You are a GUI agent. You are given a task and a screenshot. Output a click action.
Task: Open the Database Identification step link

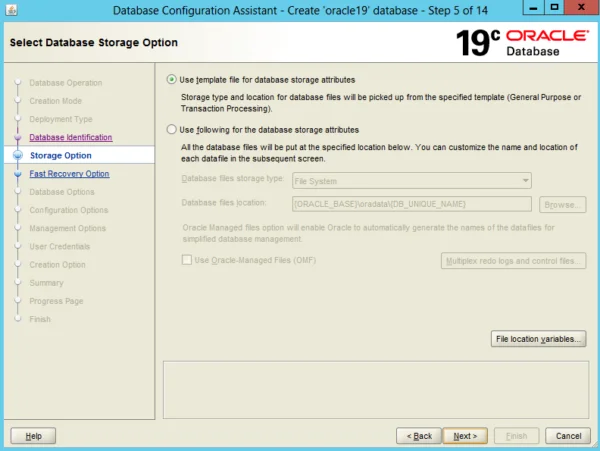click(x=71, y=137)
